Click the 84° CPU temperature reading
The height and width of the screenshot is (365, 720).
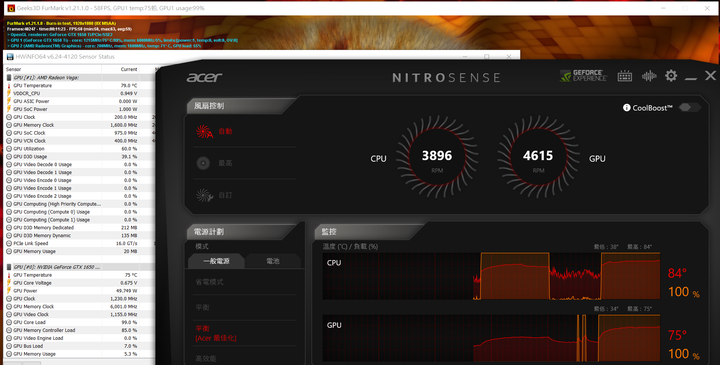coord(677,274)
